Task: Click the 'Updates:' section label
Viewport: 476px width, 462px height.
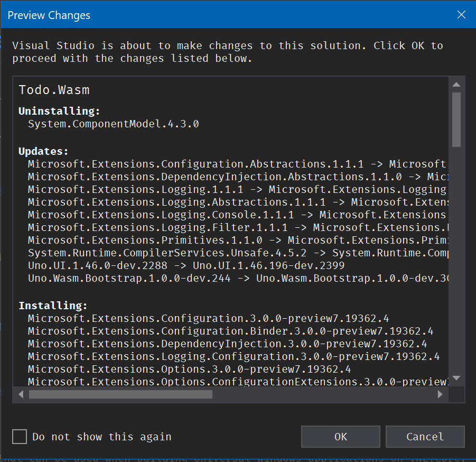Action: click(x=43, y=151)
